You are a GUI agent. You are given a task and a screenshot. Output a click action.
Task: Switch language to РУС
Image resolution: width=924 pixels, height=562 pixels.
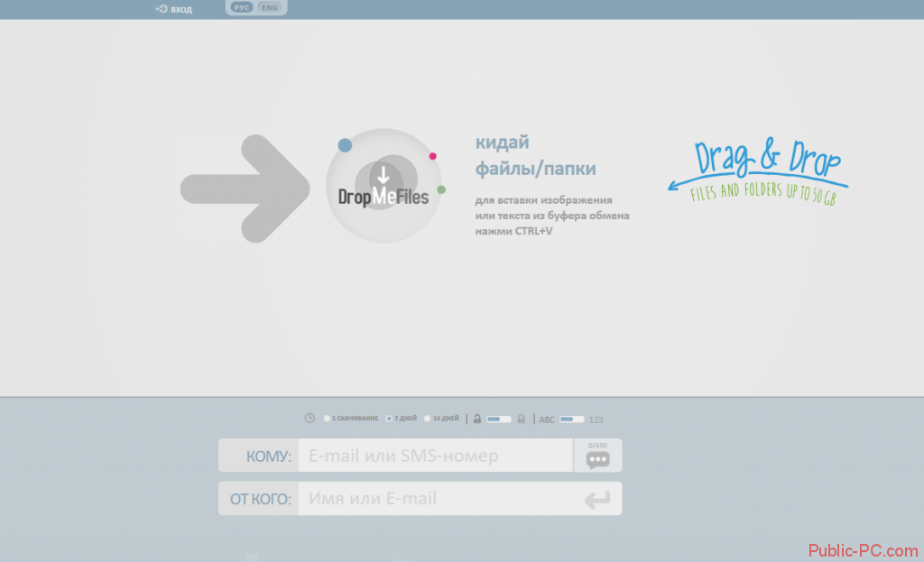(x=241, y=7)
